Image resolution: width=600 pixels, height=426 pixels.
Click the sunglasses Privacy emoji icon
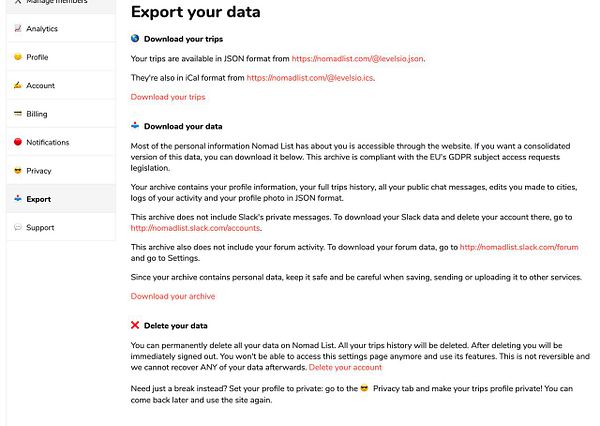[x=18, y=170]
